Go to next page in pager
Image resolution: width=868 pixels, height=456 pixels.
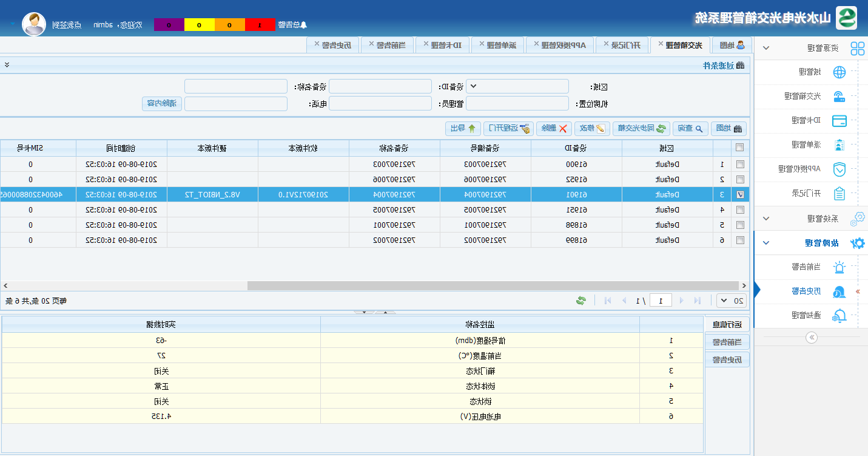tap(624, 301)
